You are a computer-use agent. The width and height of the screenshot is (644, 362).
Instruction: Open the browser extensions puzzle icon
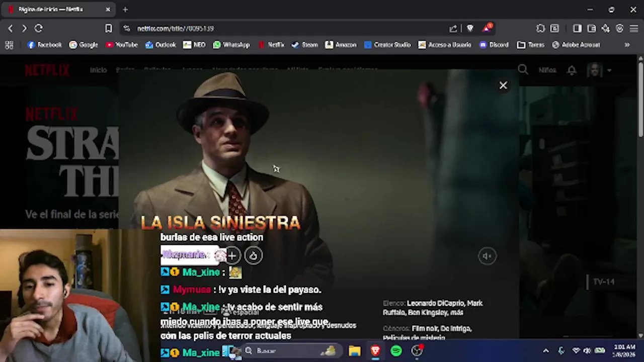coord(540,29)
